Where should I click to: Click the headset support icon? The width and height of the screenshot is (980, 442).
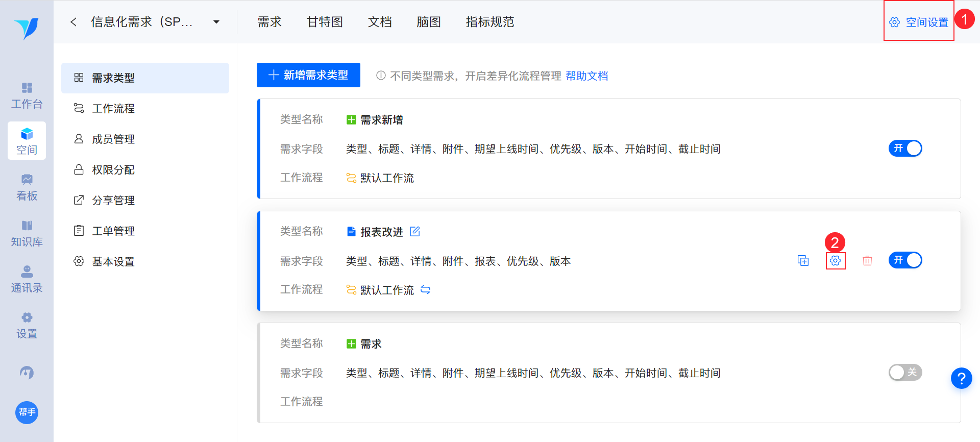click(x=27, y=373)
